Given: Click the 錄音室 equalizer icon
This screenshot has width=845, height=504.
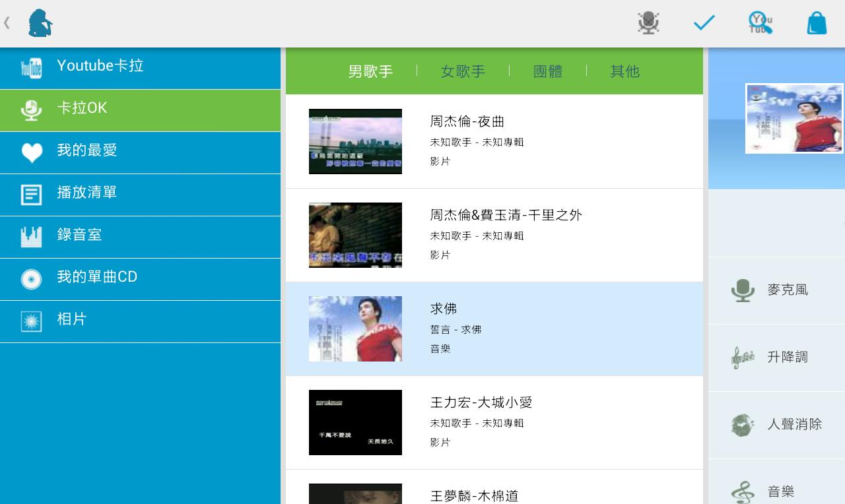Looking at the screenshot, I should pyautogui.click(x=31, y=237).
